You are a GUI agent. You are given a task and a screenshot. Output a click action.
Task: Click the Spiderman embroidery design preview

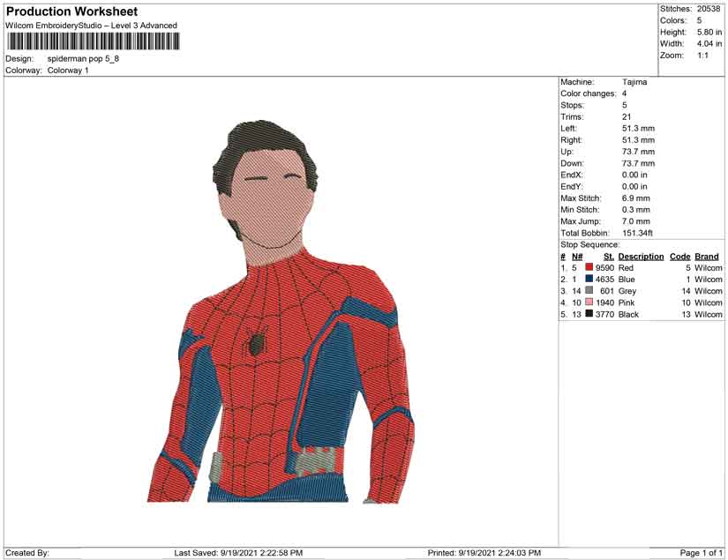pos(281,311)
